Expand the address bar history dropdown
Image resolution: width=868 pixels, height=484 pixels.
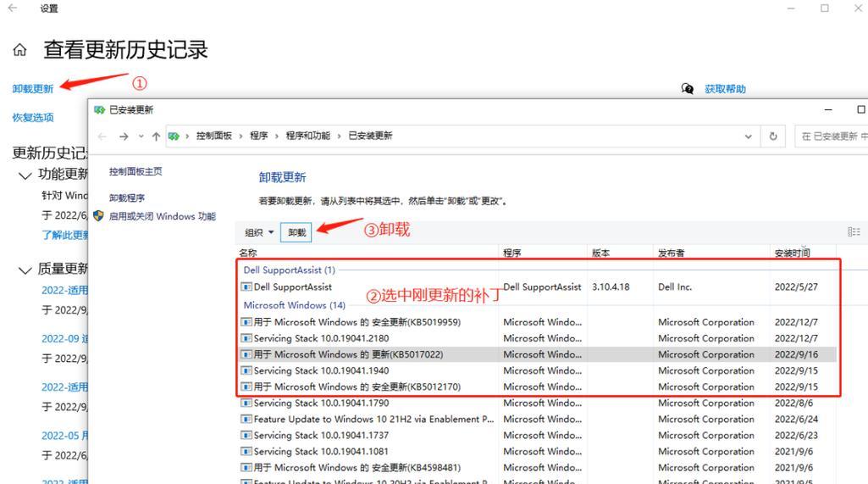click(x=748, y=136)
